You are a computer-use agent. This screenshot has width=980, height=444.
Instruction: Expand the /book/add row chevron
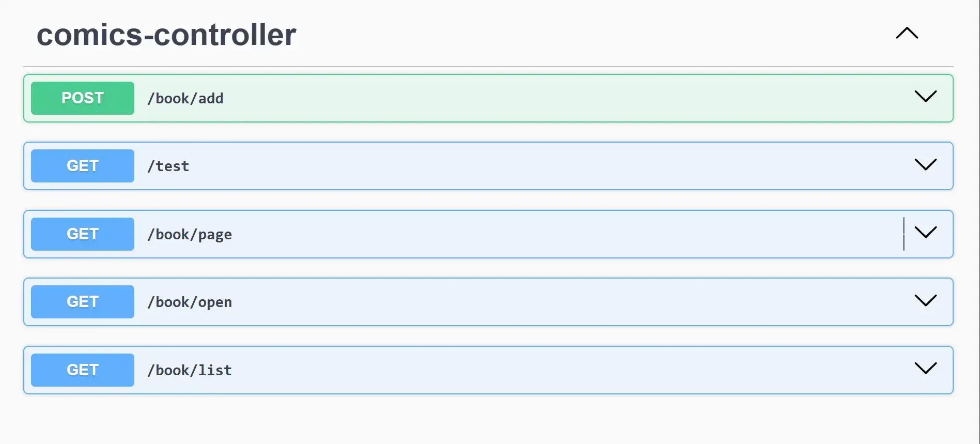925,97
